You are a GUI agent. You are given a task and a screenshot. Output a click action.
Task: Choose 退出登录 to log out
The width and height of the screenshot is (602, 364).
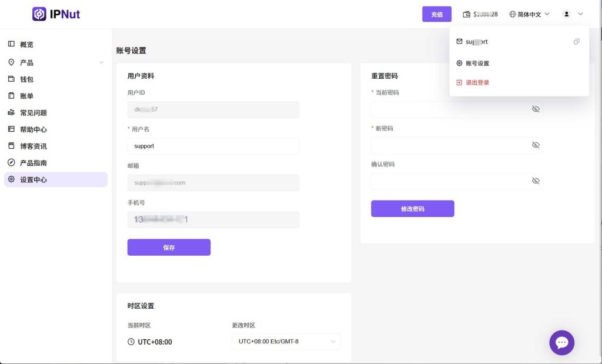coord(477,83)
